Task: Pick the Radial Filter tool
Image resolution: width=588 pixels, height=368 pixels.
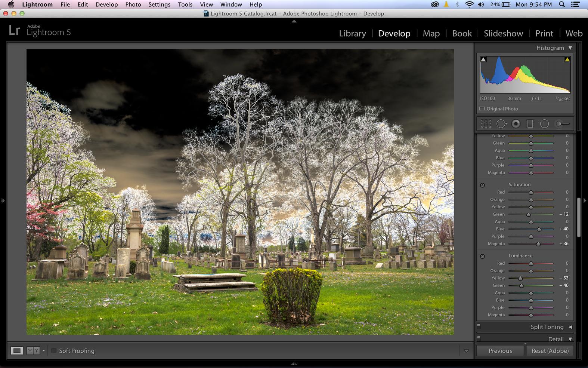Action: pyautogui.click(x=544, y=124)
